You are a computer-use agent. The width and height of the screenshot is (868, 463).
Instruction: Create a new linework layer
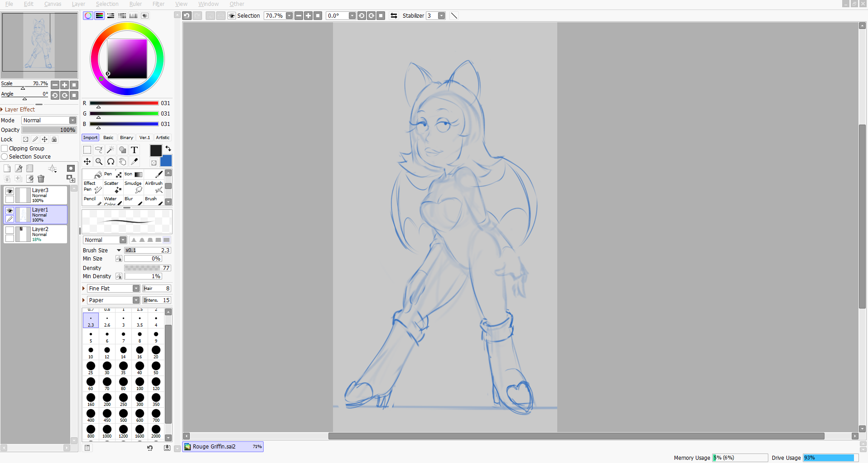pyautogui.click(x=19, y=169)
